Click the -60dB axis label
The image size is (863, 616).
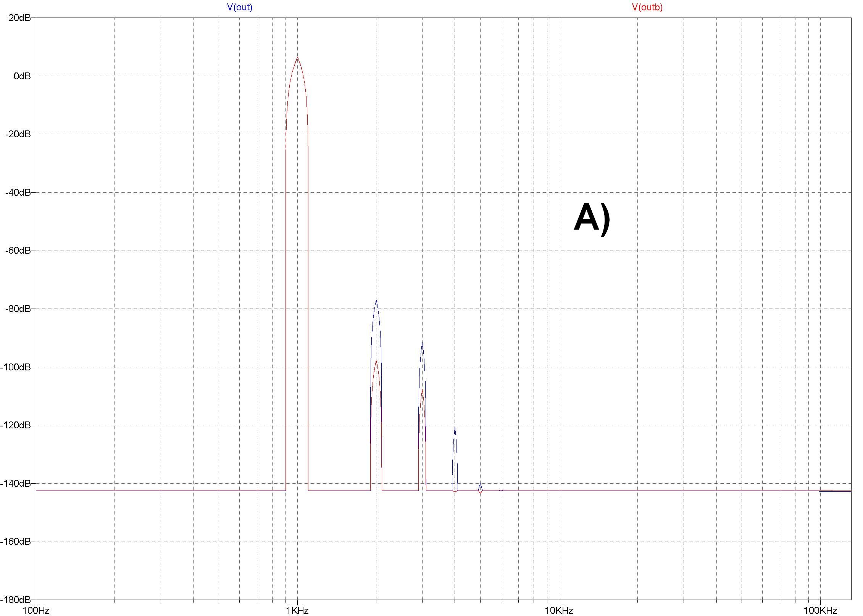tap(18, 251)
